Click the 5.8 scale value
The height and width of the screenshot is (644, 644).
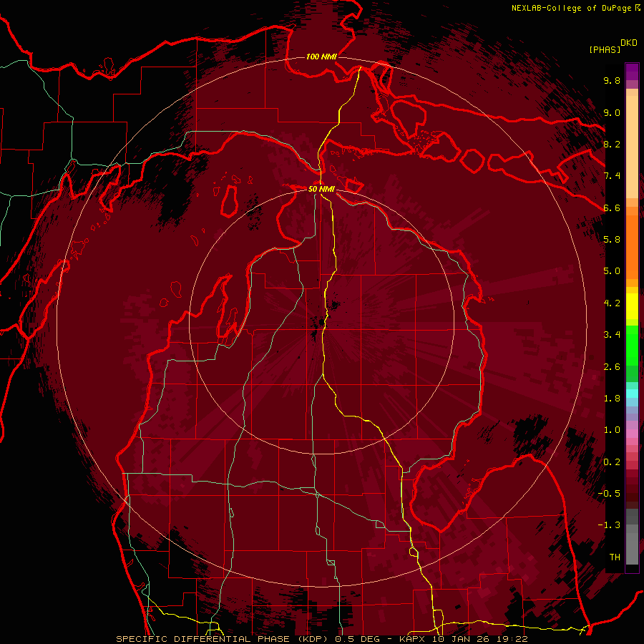pyautogui.click(x=612, y=240)
